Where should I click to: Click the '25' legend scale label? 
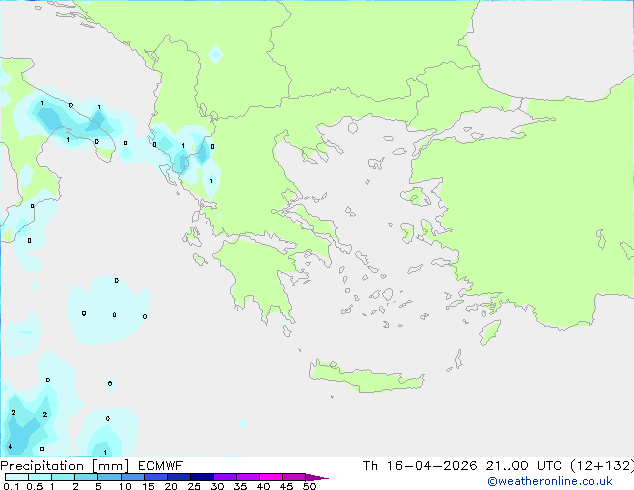pos(194,486)
